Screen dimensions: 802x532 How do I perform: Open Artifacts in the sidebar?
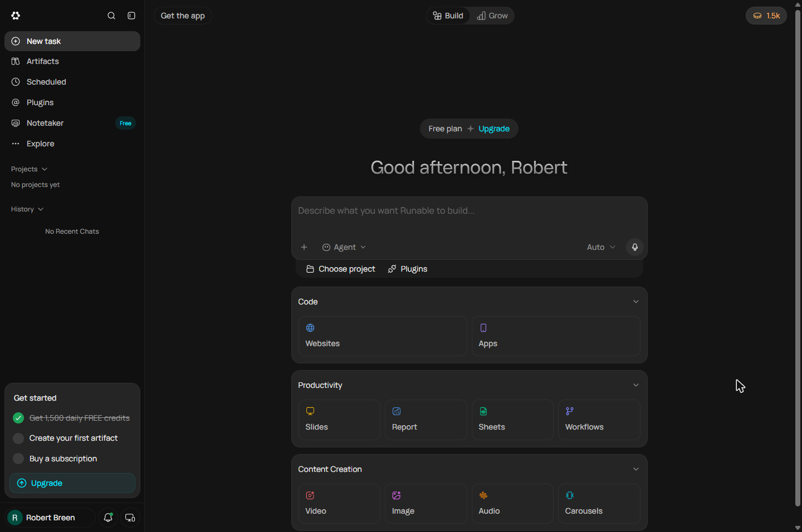(72, 61)
